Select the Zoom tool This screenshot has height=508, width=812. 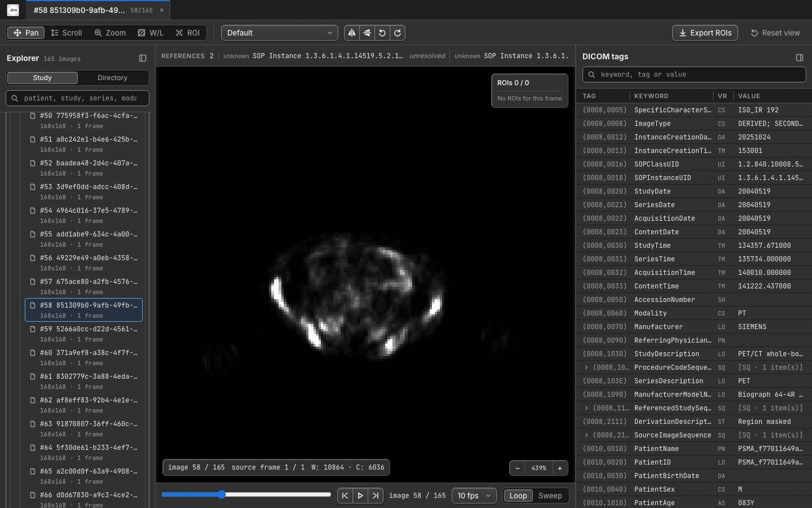(x=110, y=33)
